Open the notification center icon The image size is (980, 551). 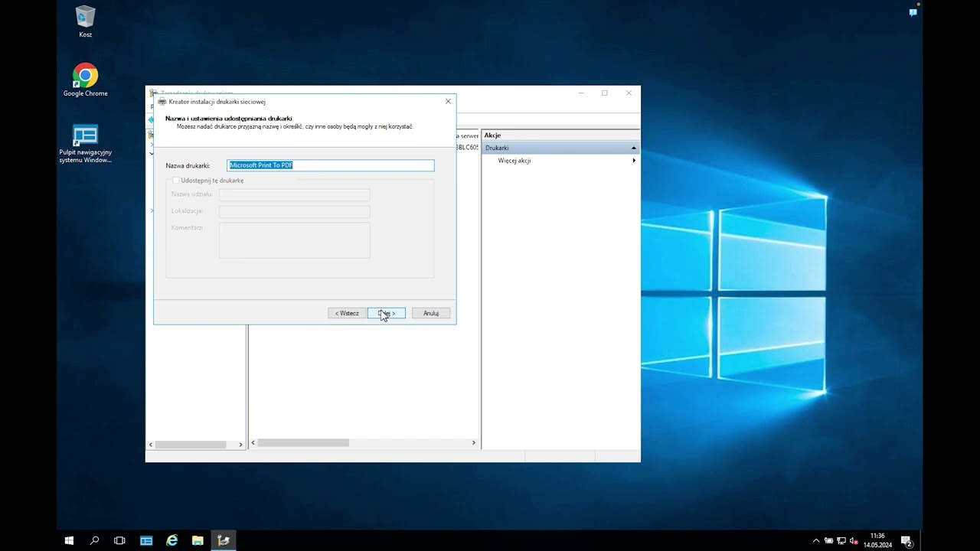point(906,541)
